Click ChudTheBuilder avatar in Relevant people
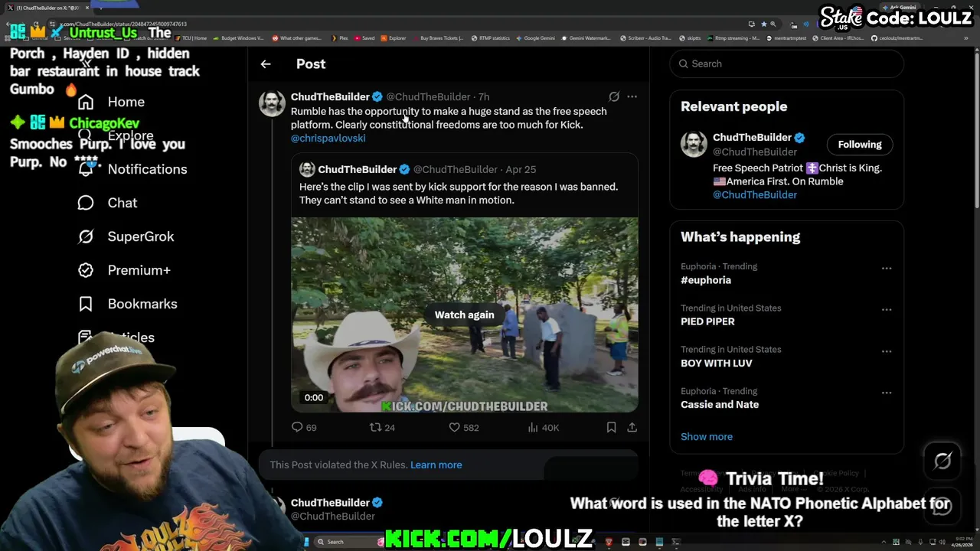This screenshot has height=551, width=980. coord(694,144)
